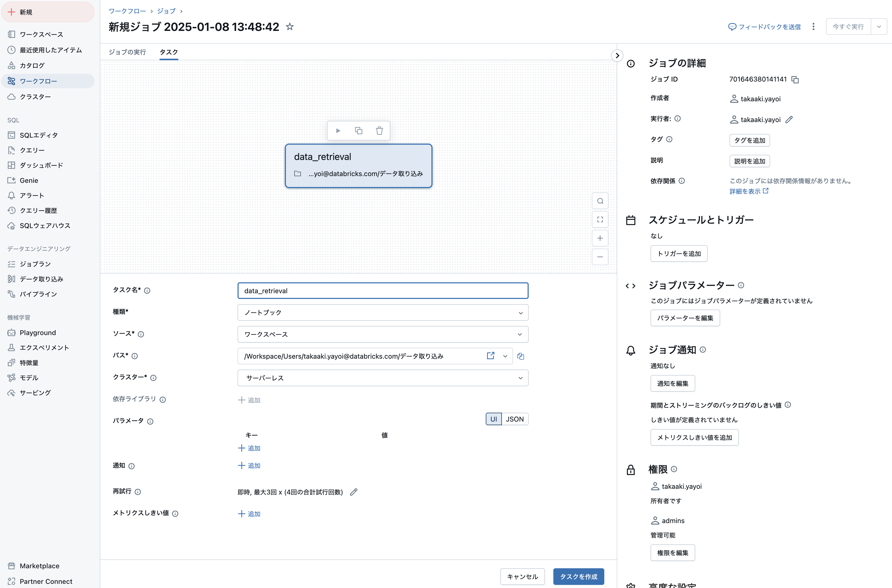This screenshot has width=892, height=588.
Task: Delete the data_retrieval task node
Action: coord(379,130)
